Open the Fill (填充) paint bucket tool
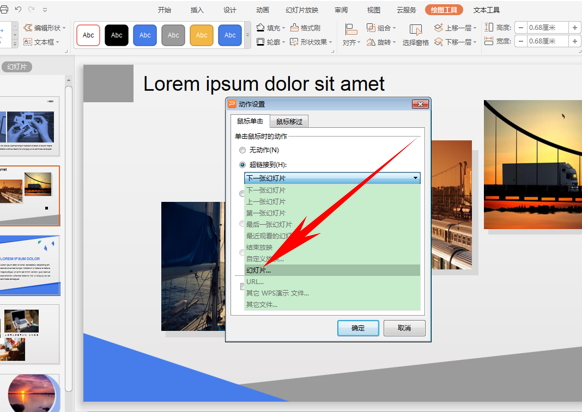582x412 pixels. coord(260,27)
